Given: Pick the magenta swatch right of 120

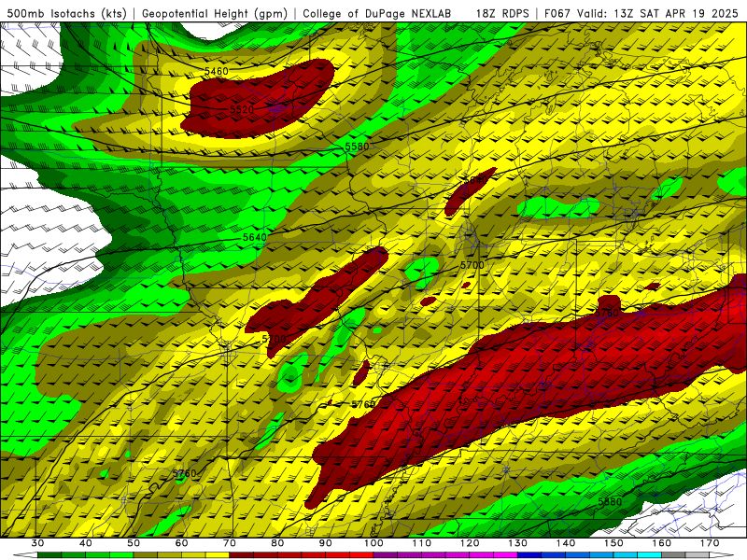Looking at the screenshot, I should (x=482, y=555).
